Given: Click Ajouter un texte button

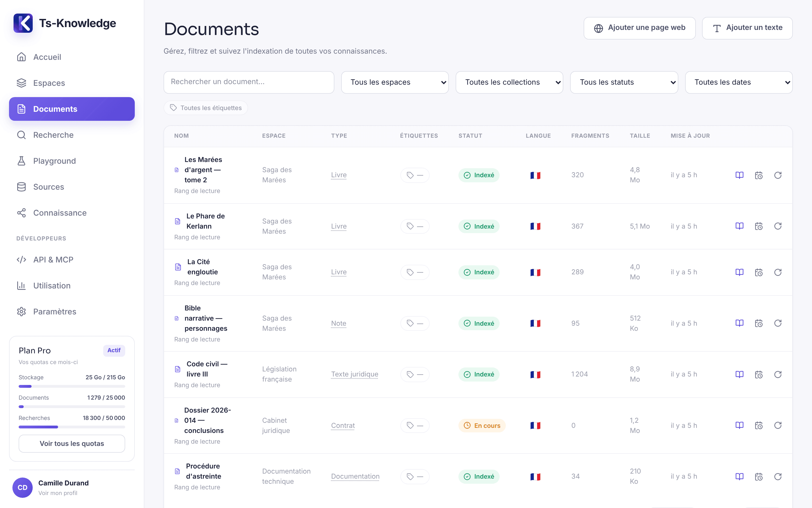Looking at the screenshot, I should coord(747,28).
